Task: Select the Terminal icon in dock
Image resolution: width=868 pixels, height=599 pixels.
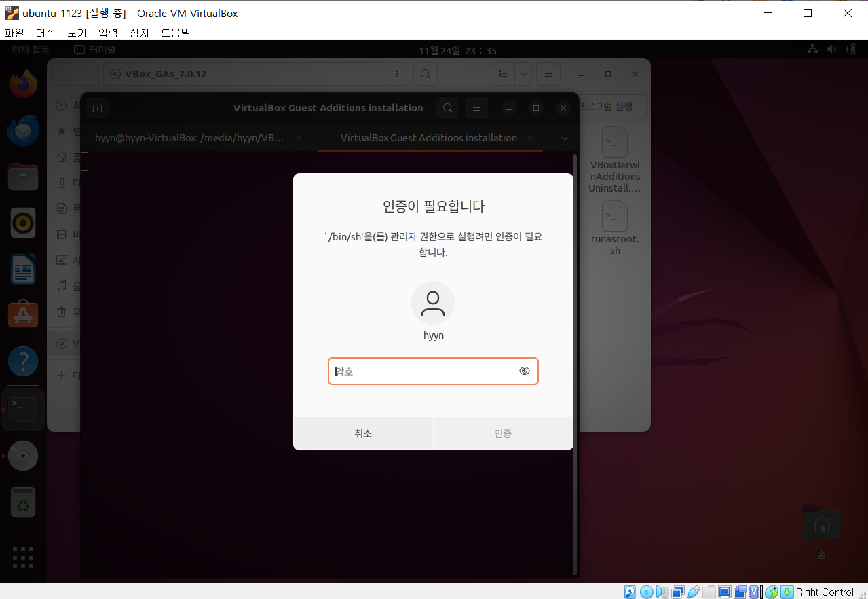Action: 23,410
